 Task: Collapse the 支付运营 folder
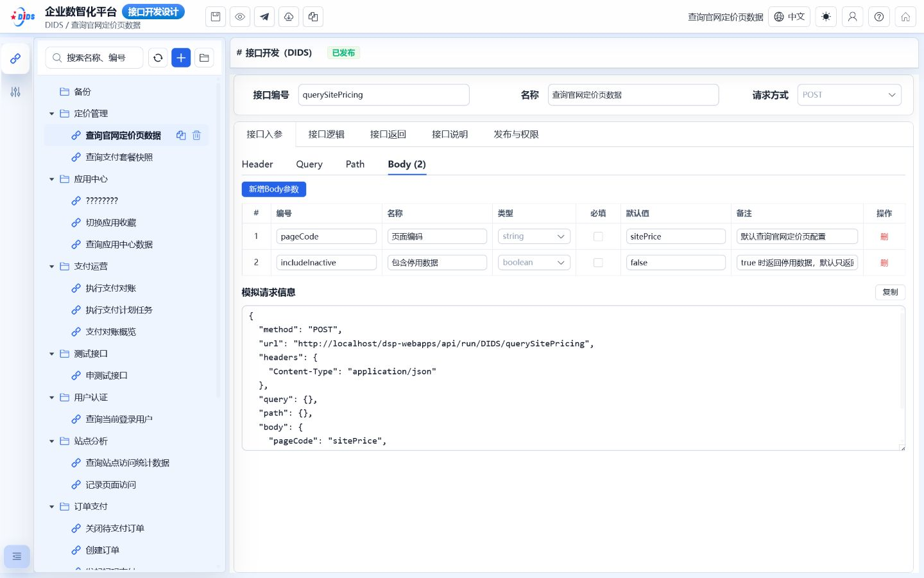[52, 267]
